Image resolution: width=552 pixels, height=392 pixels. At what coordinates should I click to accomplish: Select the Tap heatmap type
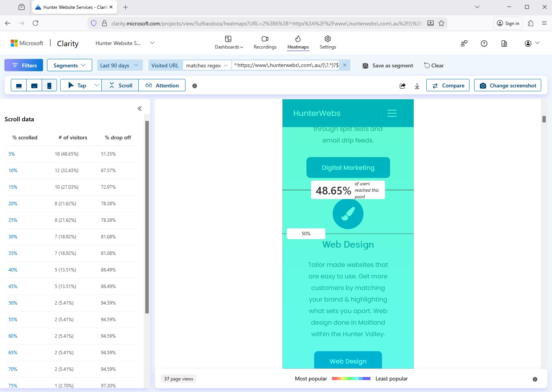coord(77,85)
